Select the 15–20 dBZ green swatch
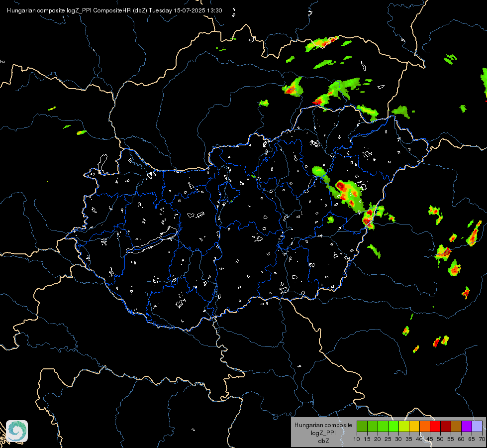The image size is (487, 448). pos(373,426)
